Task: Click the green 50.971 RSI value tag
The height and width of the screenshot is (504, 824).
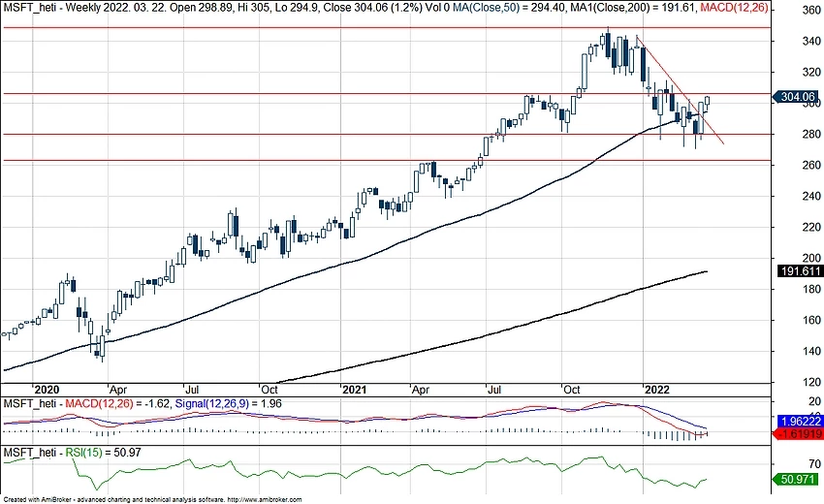Action: coord(799,479)
